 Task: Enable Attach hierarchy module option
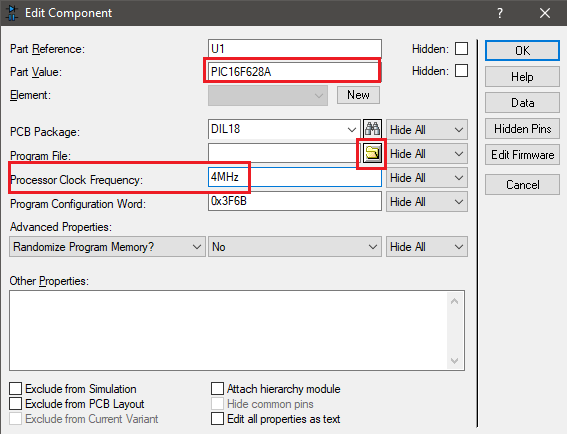[217, 389]
